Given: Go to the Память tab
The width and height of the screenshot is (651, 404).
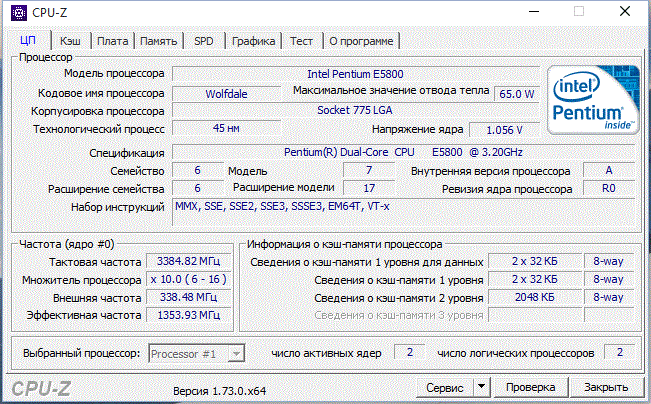Looking at the screenshot, I should [159, 41].
